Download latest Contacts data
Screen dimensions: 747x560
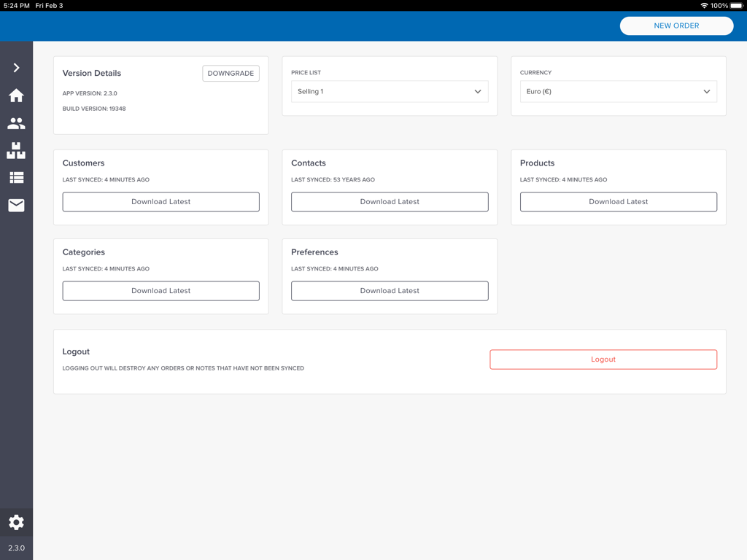(390, 201)
